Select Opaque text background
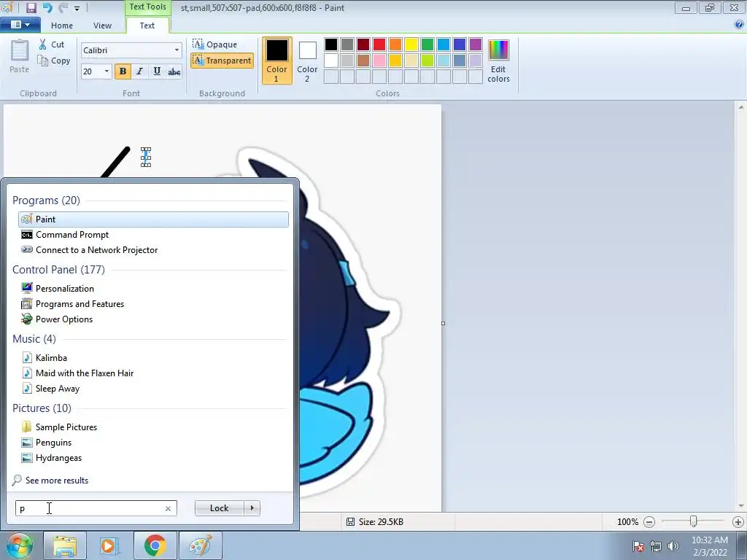This screenshot has width=747, height=560. [215, 44]
